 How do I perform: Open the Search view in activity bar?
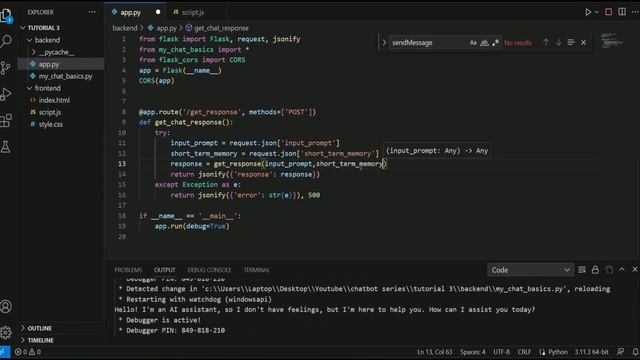[6, 41]
